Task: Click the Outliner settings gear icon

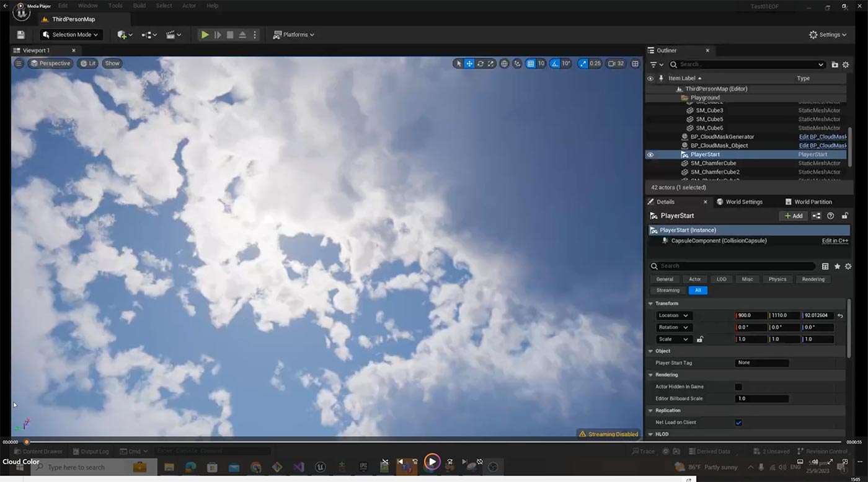Action: (846, 64)
